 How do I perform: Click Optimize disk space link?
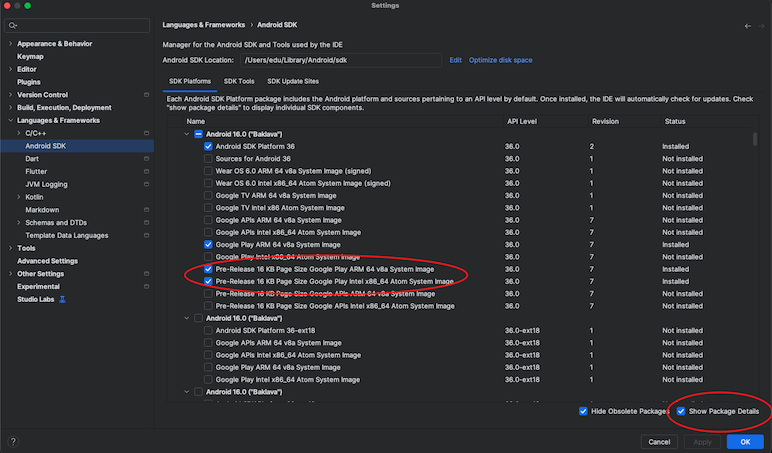pyautogui.click(x=500, y=60)
